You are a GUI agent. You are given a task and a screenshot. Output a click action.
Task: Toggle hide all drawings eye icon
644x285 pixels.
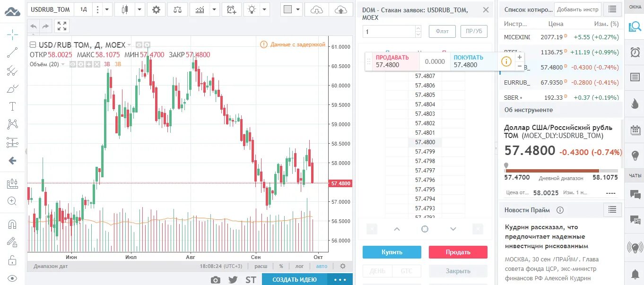click(x=13, y=278)
